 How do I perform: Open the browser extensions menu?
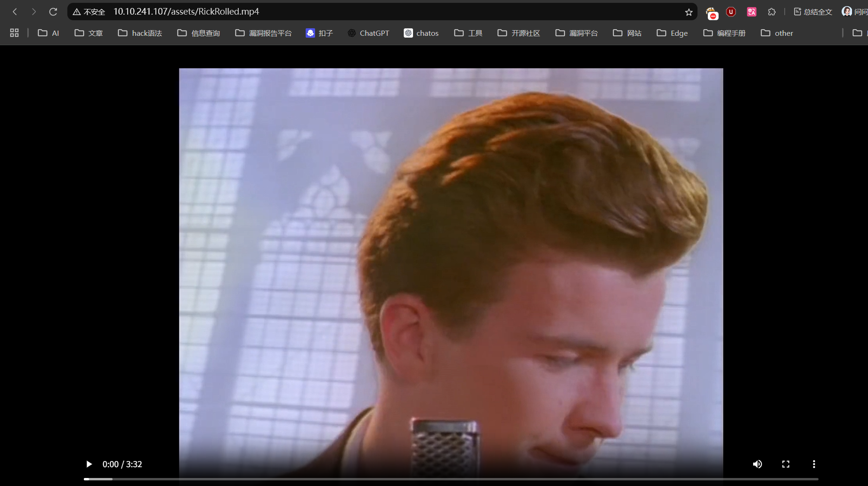[x=771, y=12]
